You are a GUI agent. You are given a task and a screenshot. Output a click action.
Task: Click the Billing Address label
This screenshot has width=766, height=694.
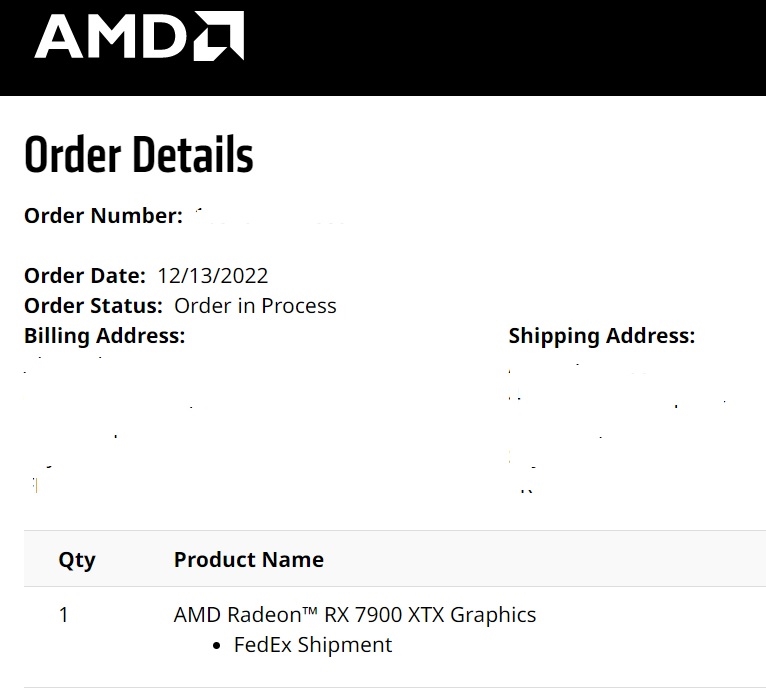coord(104,336)
